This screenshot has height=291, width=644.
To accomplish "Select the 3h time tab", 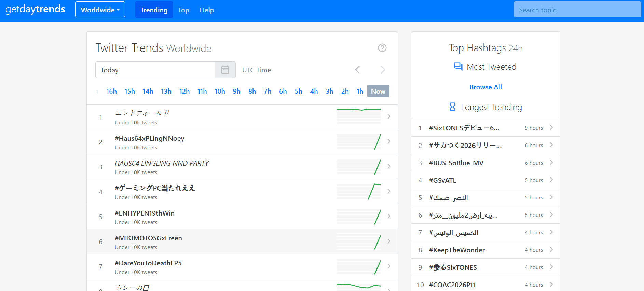I will [x=329, y=91].
